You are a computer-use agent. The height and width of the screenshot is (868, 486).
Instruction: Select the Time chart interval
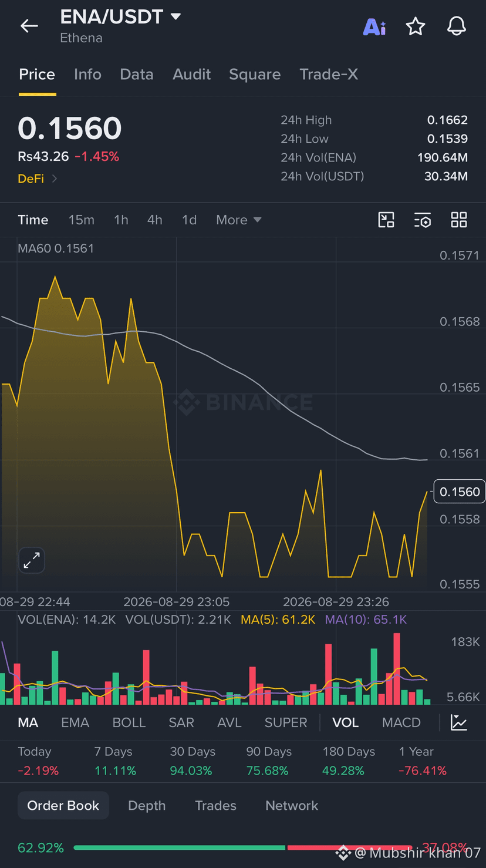[x=33, y=220]
